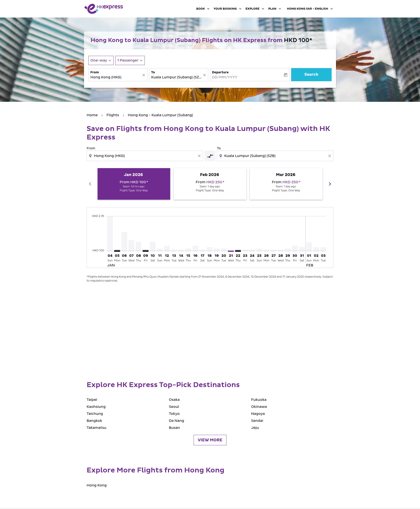This screenshot has height=509, width=420.
Task: Select the Jan 2026 fare card
Action: click(x=134, y=184)
